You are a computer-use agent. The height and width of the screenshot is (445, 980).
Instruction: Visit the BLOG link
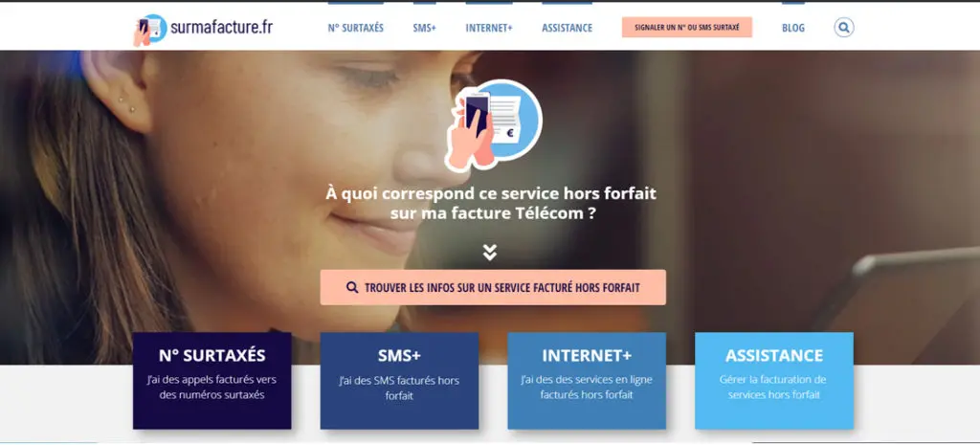click(793, 28)
